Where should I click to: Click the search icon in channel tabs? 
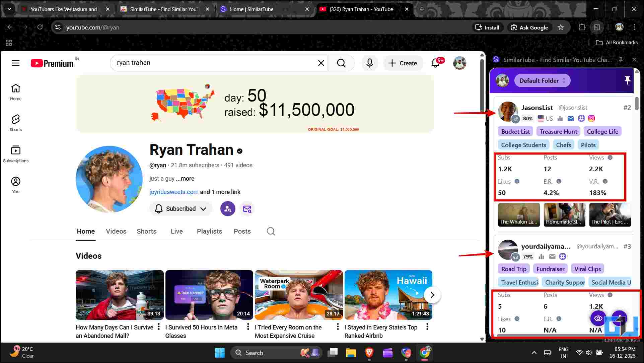(271, 231)
